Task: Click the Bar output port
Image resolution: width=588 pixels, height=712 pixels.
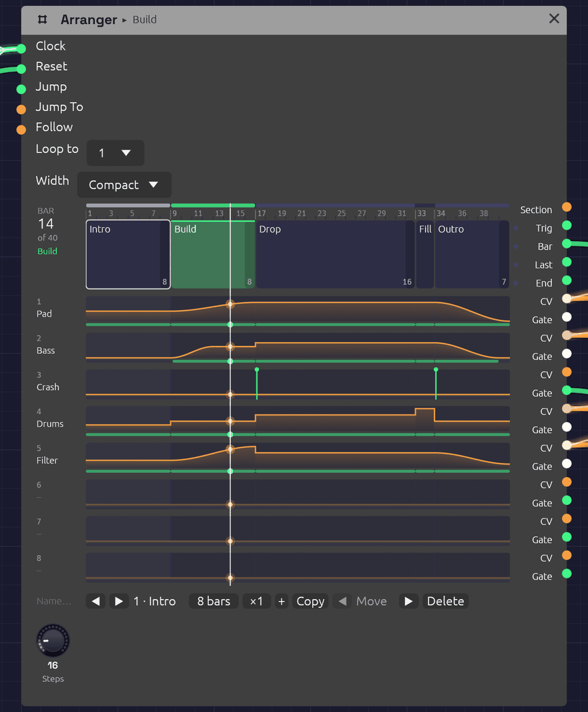Action: pyautogui.click(x=567, y=244)
